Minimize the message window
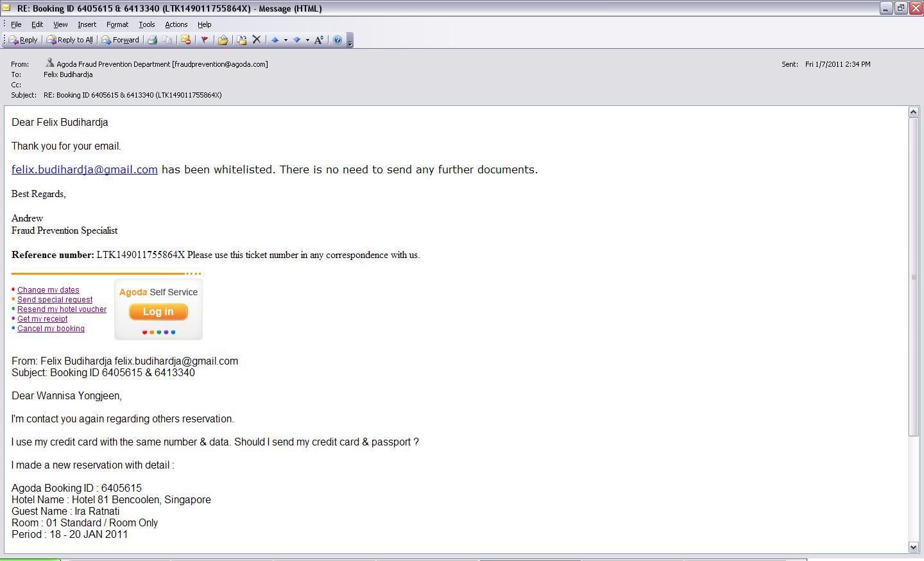 coord(886,8)
